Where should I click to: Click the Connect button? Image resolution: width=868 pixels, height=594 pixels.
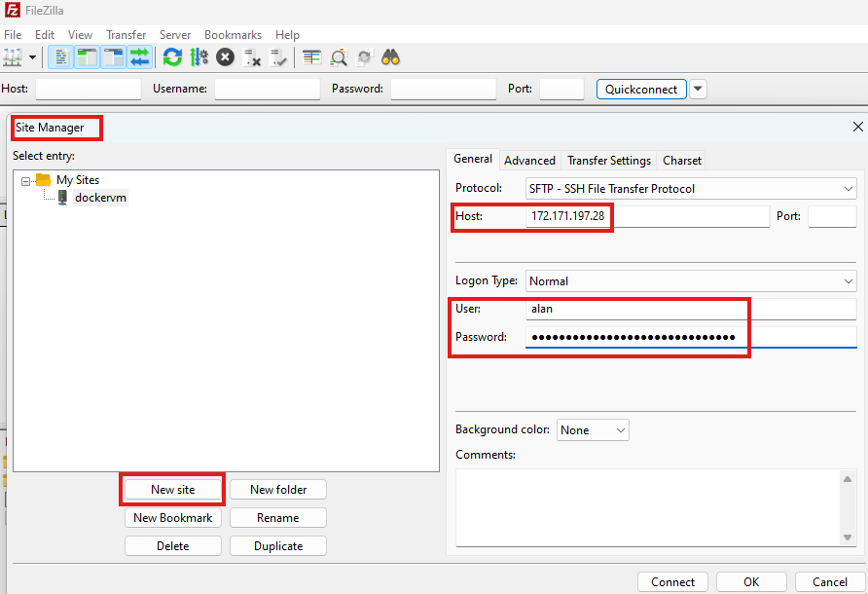point(672,581)
